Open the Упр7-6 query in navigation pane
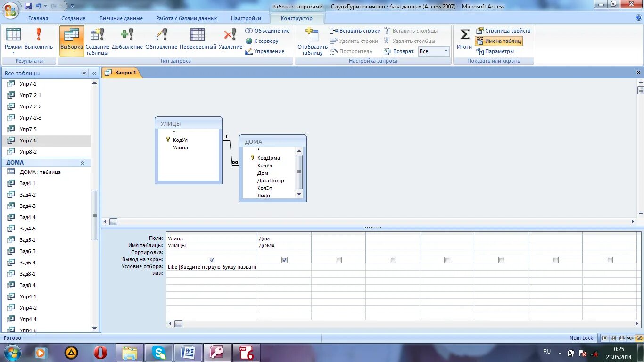This screenshot has height=362, width=644. pos(46,140)
